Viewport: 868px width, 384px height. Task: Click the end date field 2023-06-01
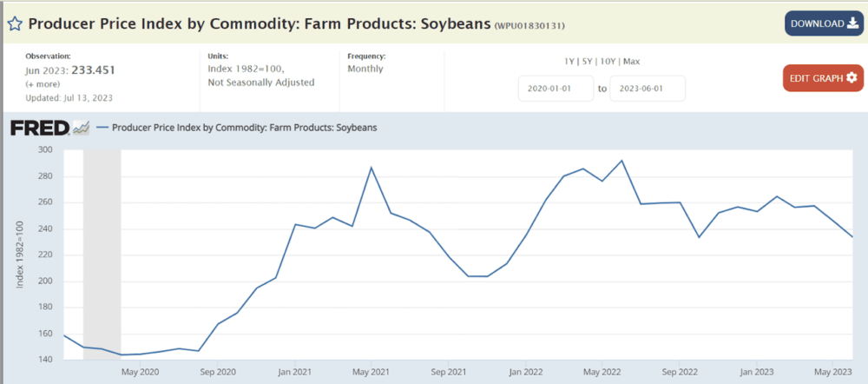(x=648, y=89)
